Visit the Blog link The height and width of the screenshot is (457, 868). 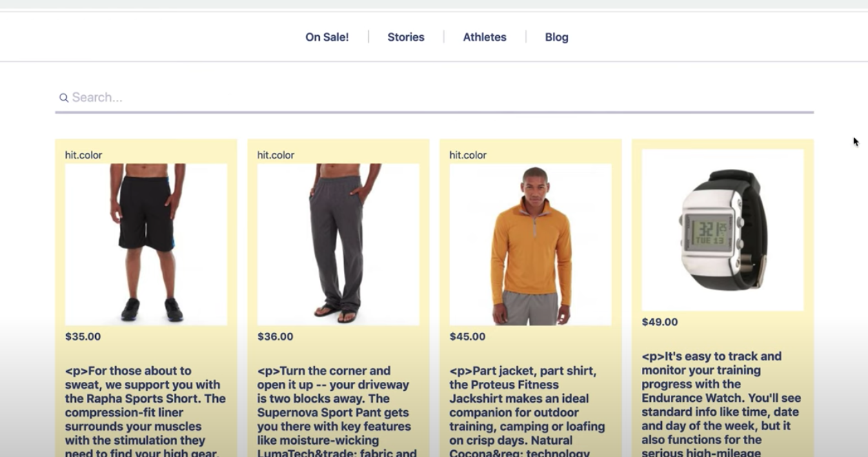click(x=556, y=37)
